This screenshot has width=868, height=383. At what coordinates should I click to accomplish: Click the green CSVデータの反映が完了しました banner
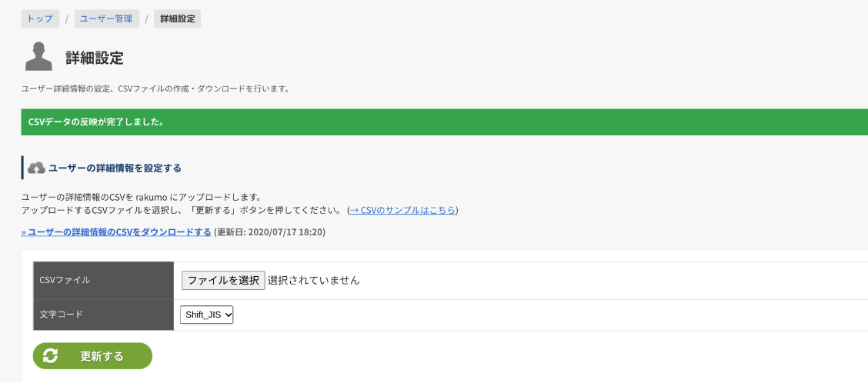tap(445, 122)
